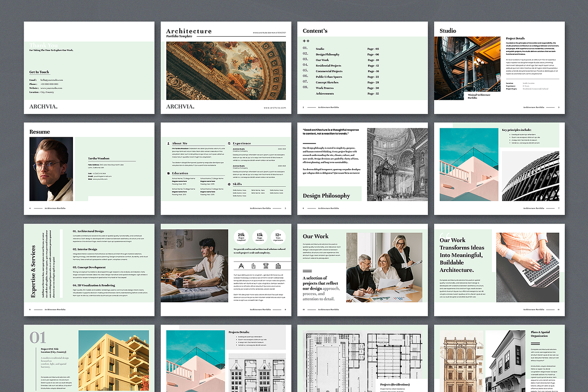Select the 12+ Years experience circle
The width and height of the screenshot is (588, 392).
click(x=278, y=237)
